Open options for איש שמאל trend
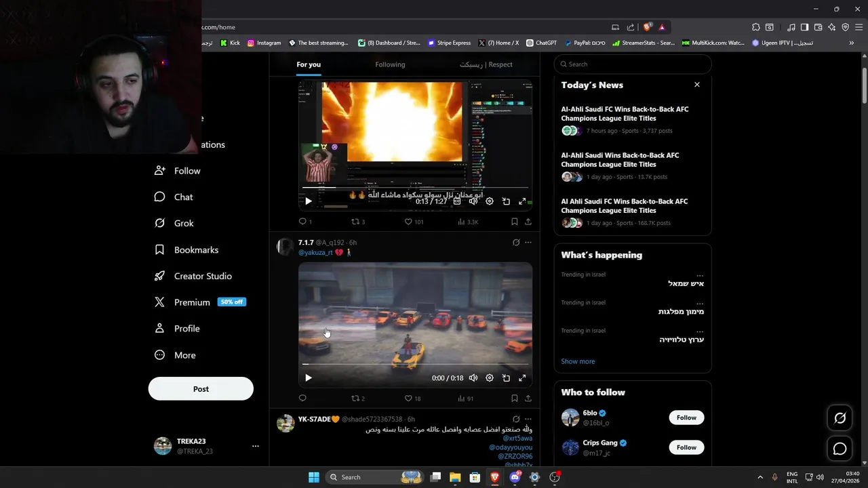 point(700,275)
